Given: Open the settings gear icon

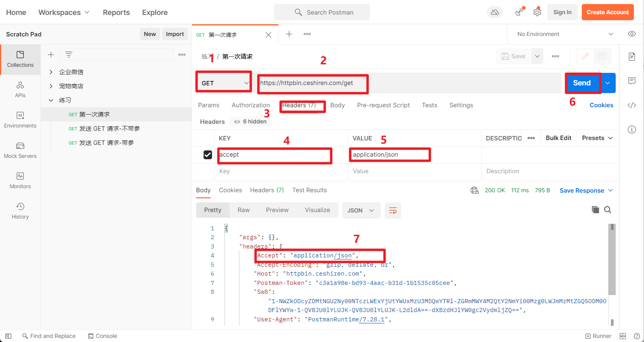Looking at the screenshot, I should 537,12.
